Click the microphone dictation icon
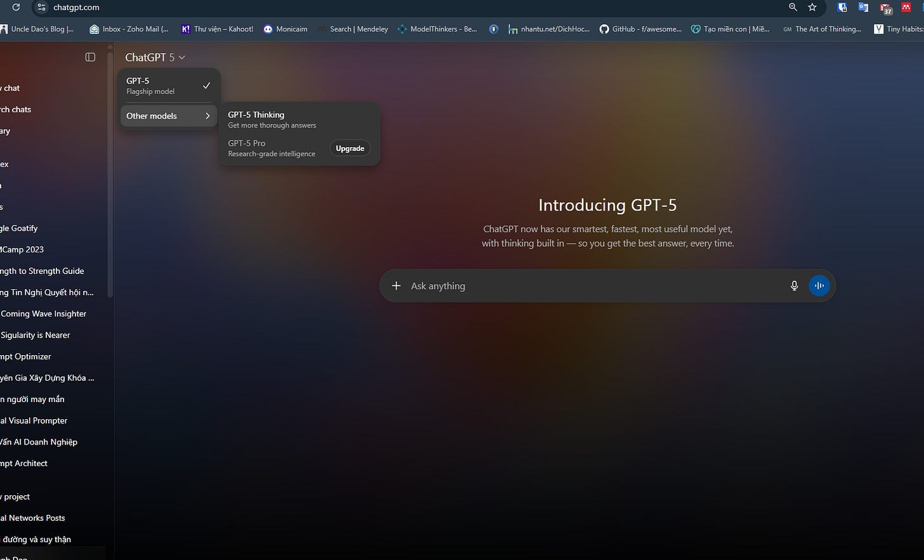Screen dimensions: 924x560 point(794,286)
